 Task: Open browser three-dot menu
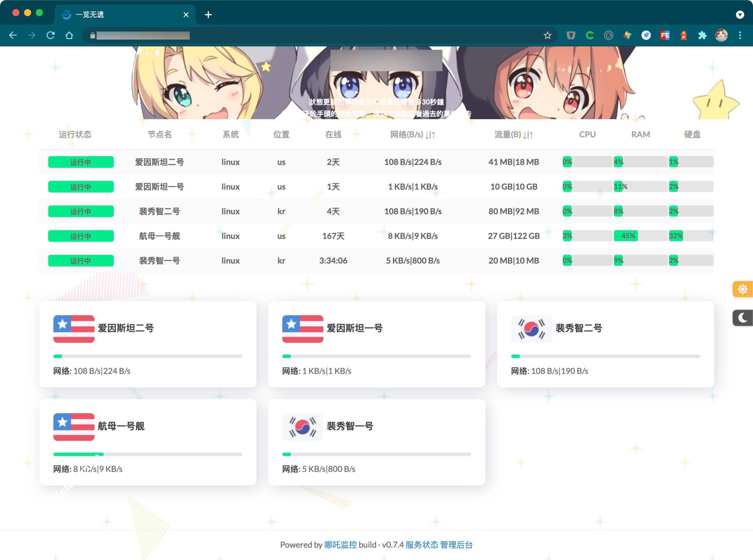pos(740,35)
